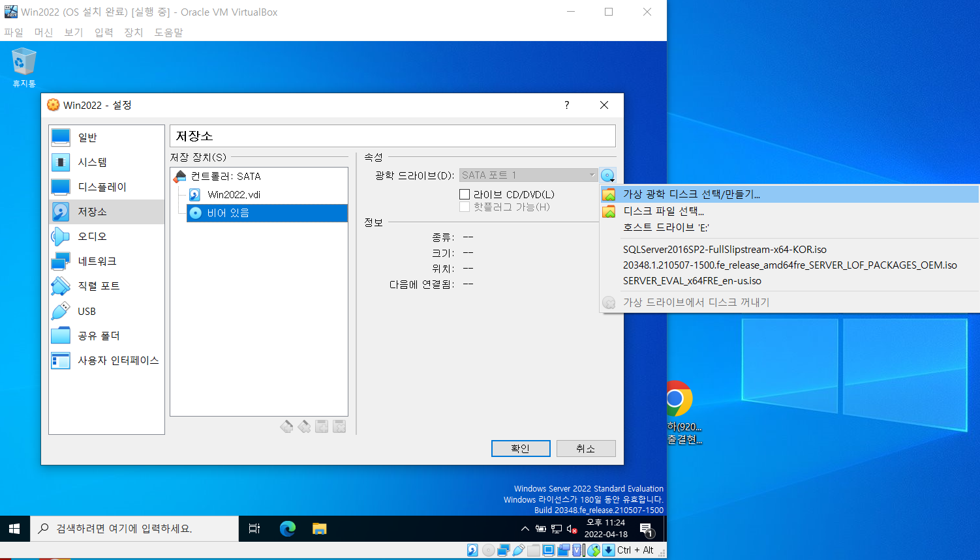The width and height of the screenshot is (980, 560).
Task: Expand guest hidden tray icons chevron
Action: (x=525, y=529)
